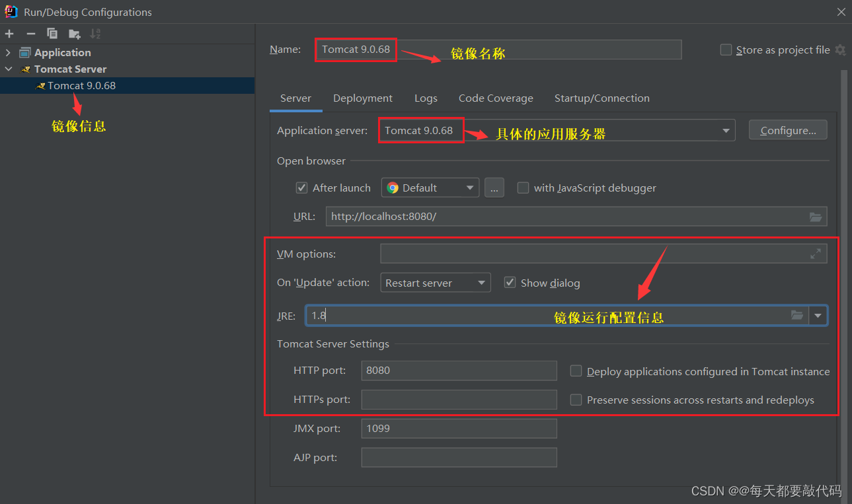This screenshot has width=852, height=504.
Task: Click the HTTPs port field
Action: (x=459, y=400)
